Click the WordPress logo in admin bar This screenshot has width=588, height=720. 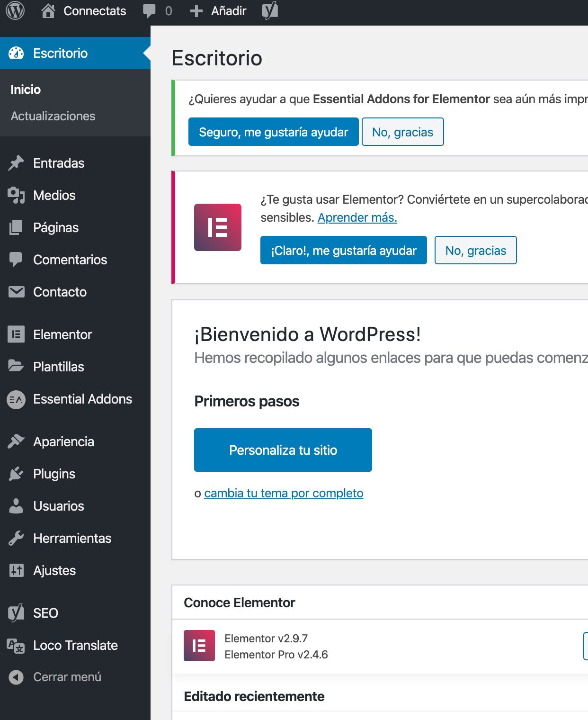click(x=15, y=10)
